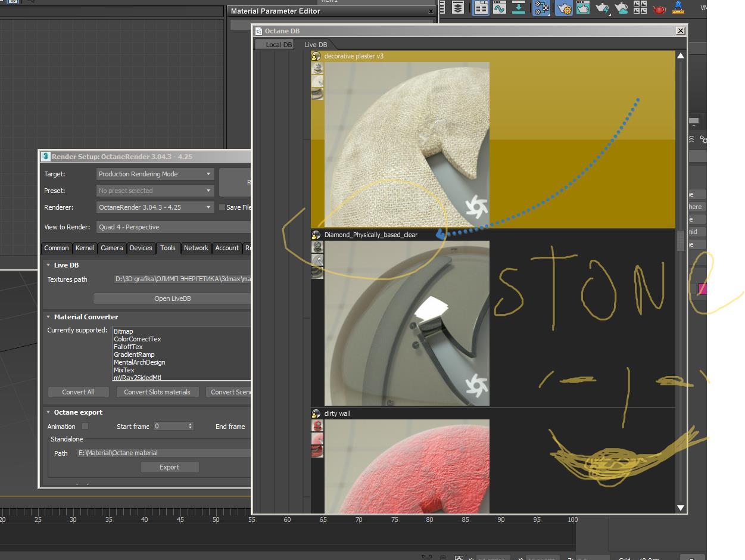Click the Convert Scene button
The width and height of the screenshot is (745, 560).
228,392
